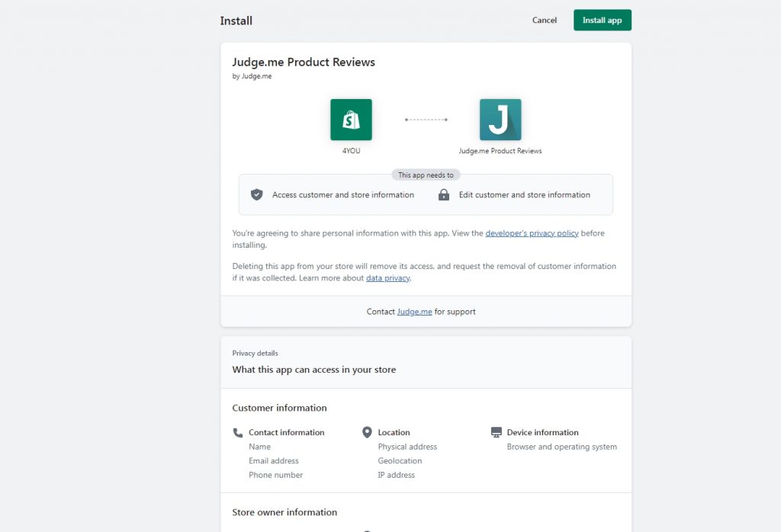Click the location pin icon

pyautogui.click(x=367, y=432)
